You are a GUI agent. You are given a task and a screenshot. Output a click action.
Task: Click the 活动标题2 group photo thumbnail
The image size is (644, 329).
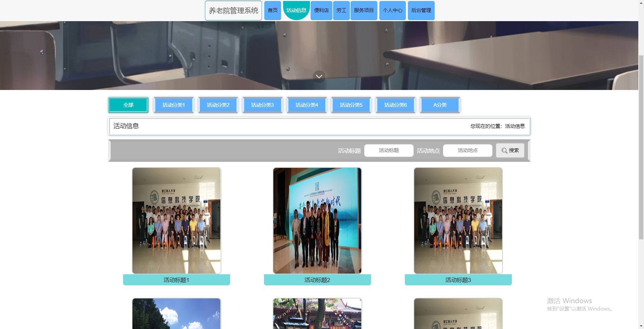317,220
